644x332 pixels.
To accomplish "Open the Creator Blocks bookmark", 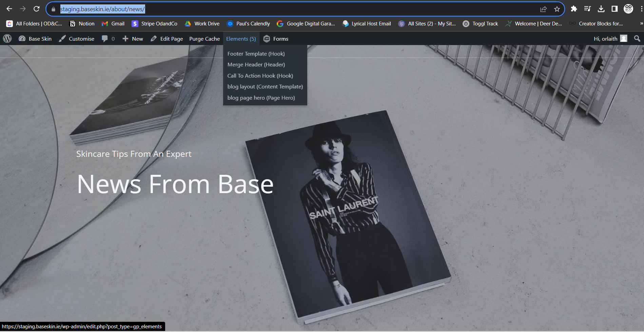I will [596, 24].
